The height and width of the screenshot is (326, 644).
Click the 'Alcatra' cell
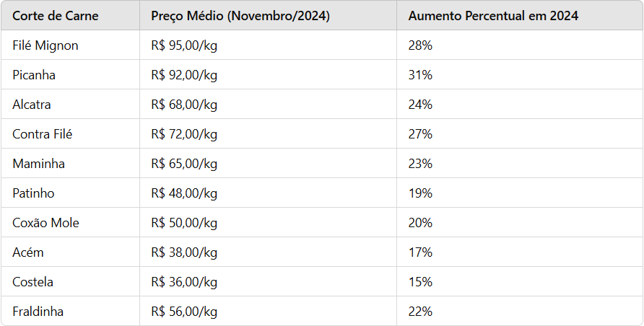coord(32,105)
